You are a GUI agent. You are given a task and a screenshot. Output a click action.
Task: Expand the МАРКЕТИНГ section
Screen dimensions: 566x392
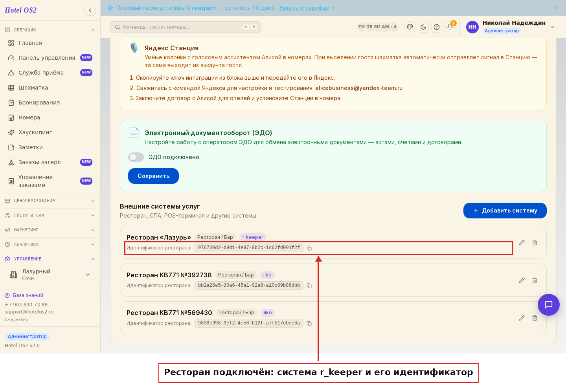(x=50, y=230)
